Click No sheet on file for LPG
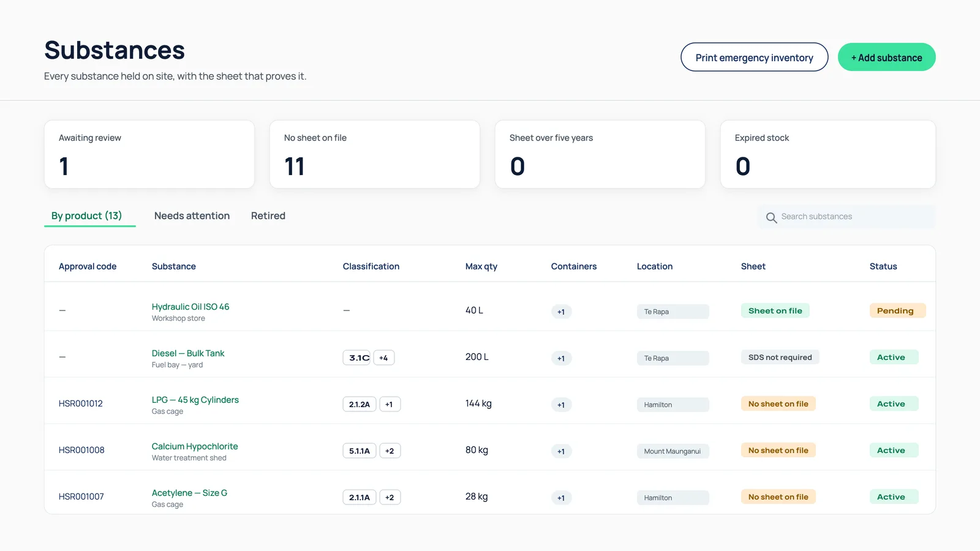Viewport: 980px width, 551px height. pos(778,403)
